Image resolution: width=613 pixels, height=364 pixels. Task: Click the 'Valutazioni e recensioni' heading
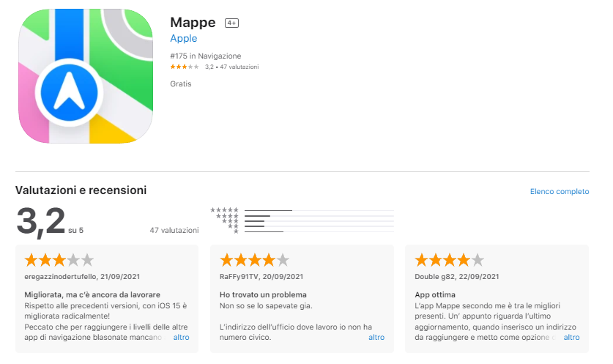[x=81, y=190]
